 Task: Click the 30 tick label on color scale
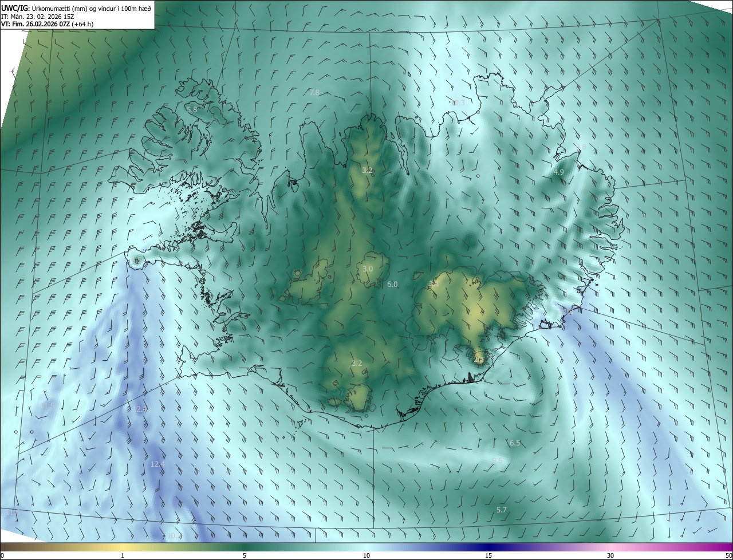coord(610,555)
